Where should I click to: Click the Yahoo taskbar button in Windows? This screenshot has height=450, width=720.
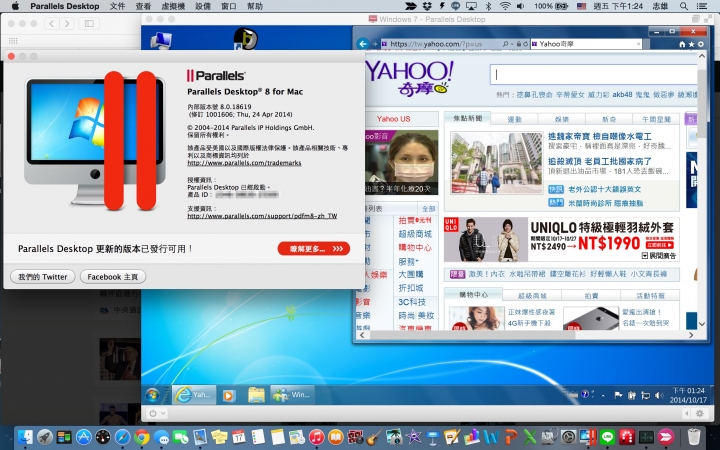click(194, 395)
